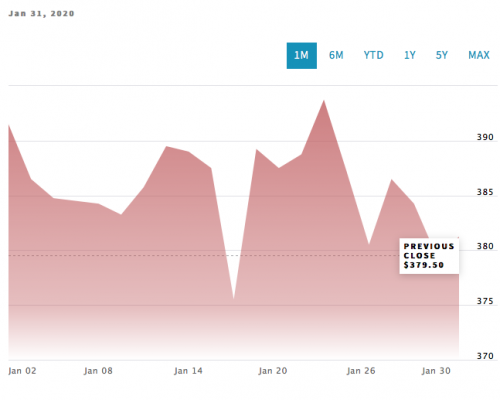500x400 pixels.
Task: Click the chart's highest peak point
Action: 324,100
